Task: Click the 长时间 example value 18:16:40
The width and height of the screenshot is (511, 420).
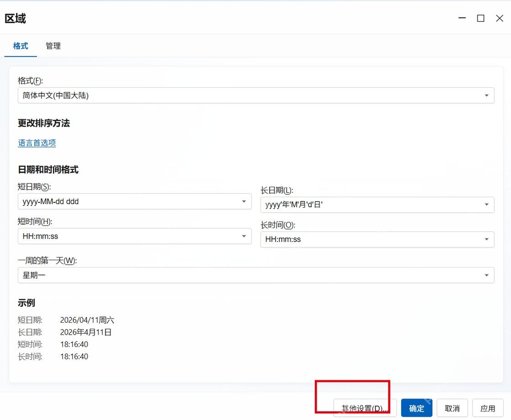Action: pos(74,357)
